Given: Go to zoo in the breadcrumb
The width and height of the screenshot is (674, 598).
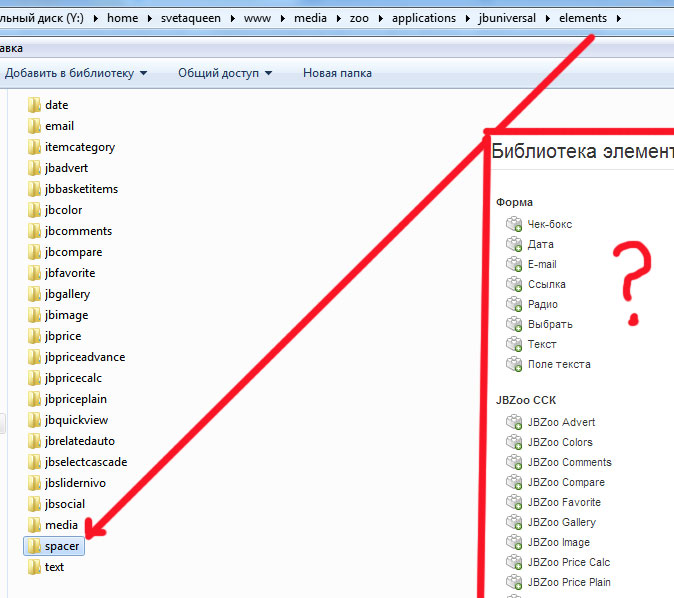Looking at the screenshot, I should 359,18.
